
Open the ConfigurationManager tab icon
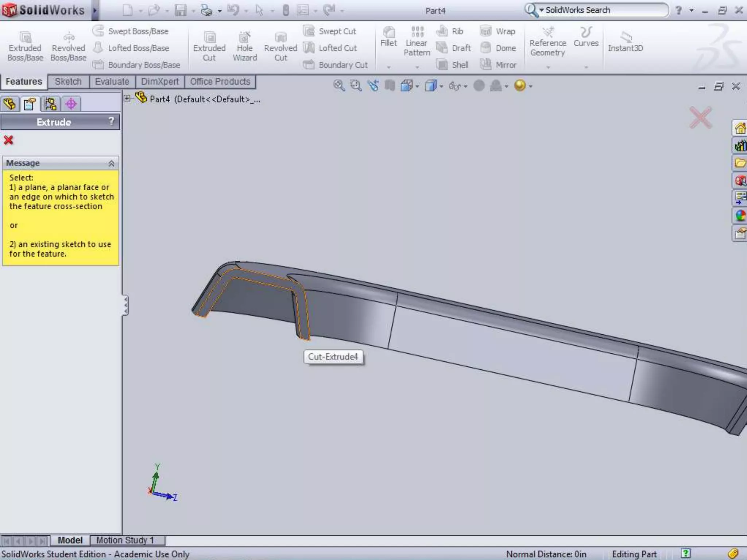50,104
